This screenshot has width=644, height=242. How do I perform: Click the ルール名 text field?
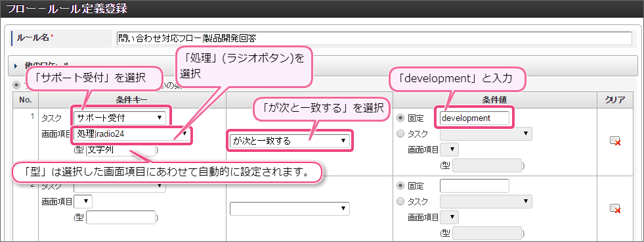[x=374, y=38]
